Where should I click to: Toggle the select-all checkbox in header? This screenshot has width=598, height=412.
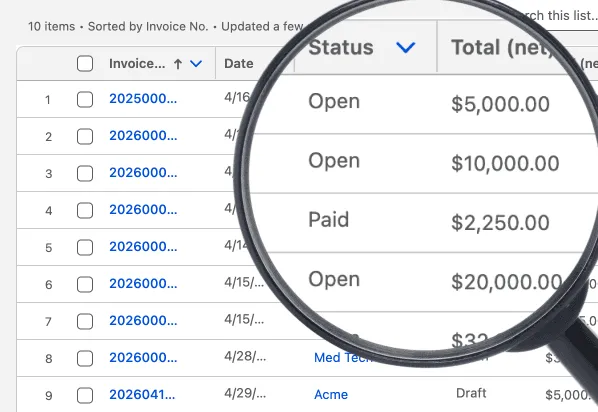tap(85, 63)
